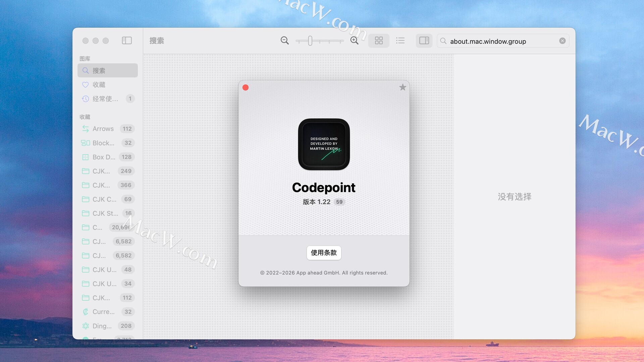Toggle the right inspector panel
Viewport: 644px width, 362px height.
(424, 41)
